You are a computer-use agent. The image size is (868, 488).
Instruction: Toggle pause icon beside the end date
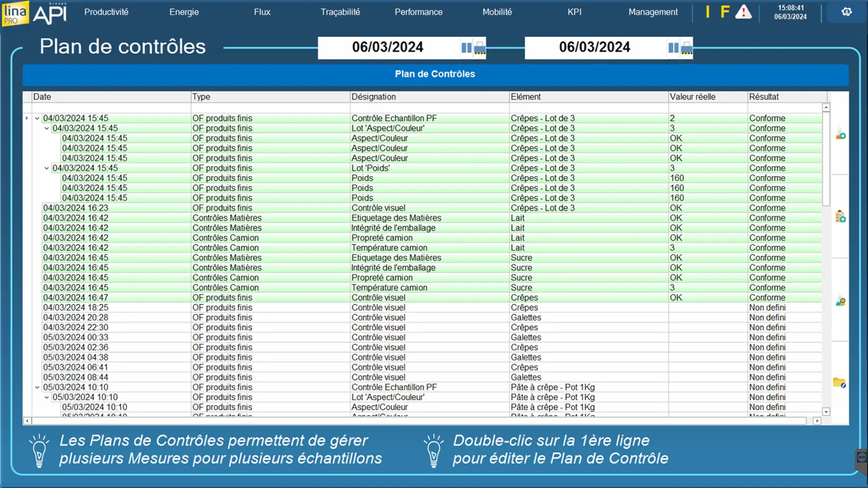pos(673,48)
